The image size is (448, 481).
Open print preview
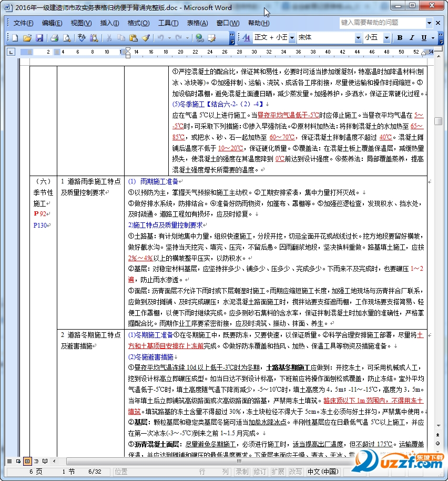coord(67,38)
